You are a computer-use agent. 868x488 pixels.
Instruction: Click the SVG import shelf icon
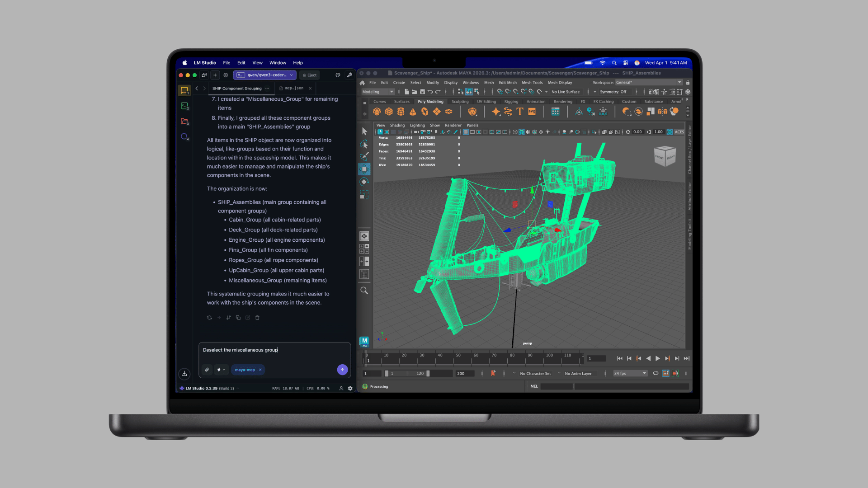tap(532, 112)
